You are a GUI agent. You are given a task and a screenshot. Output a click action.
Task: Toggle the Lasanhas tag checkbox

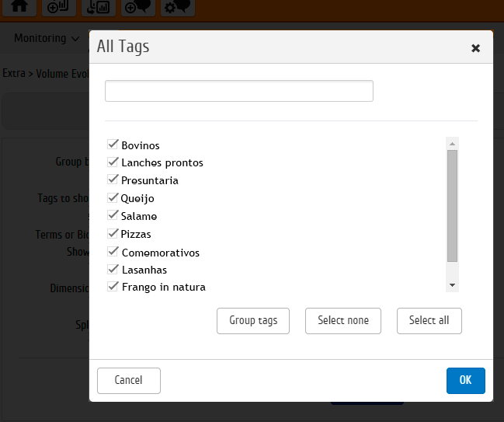point(113,270)
